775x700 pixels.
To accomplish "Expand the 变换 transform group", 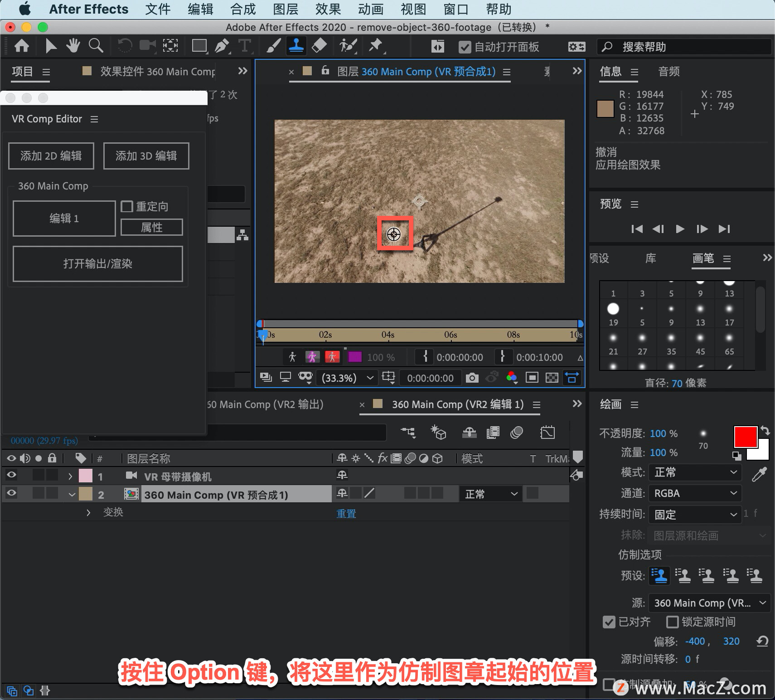I will [x=88, y=513].
